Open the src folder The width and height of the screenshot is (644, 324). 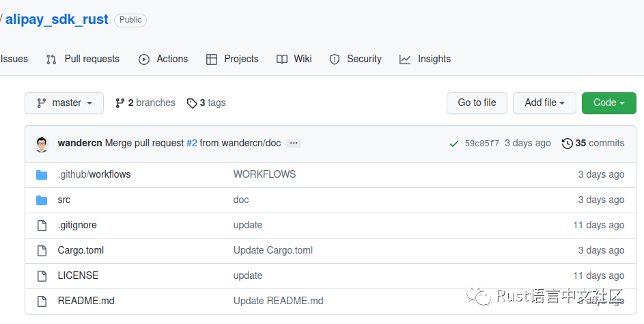pyautogui.click(x=64, y=200)
